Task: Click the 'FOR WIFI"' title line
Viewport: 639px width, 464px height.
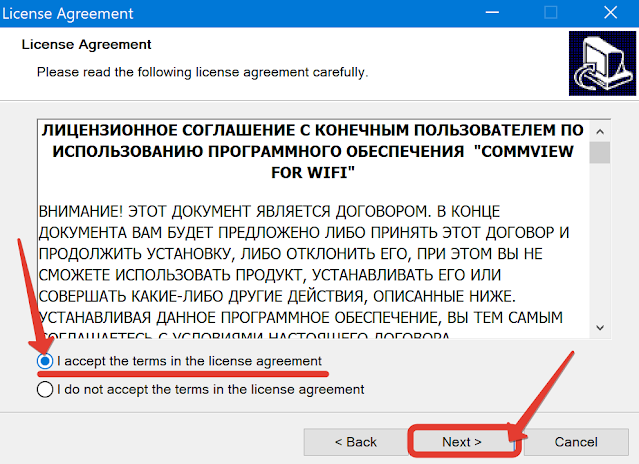Action: click(x=313, y=173)
